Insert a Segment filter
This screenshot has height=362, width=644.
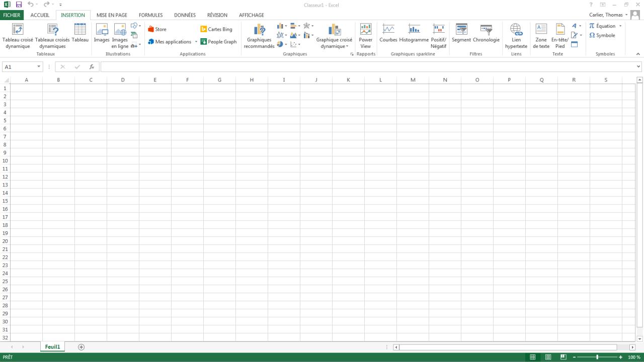coord(461,33)
